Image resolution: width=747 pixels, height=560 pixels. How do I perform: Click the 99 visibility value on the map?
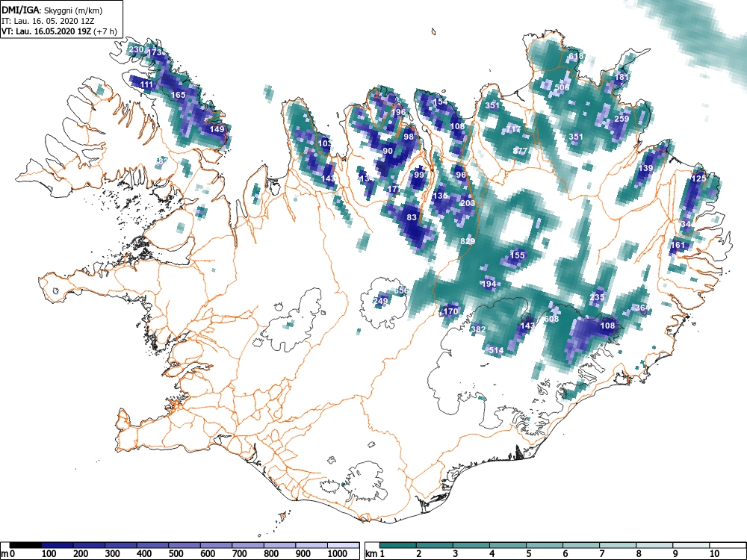point(419,175)
